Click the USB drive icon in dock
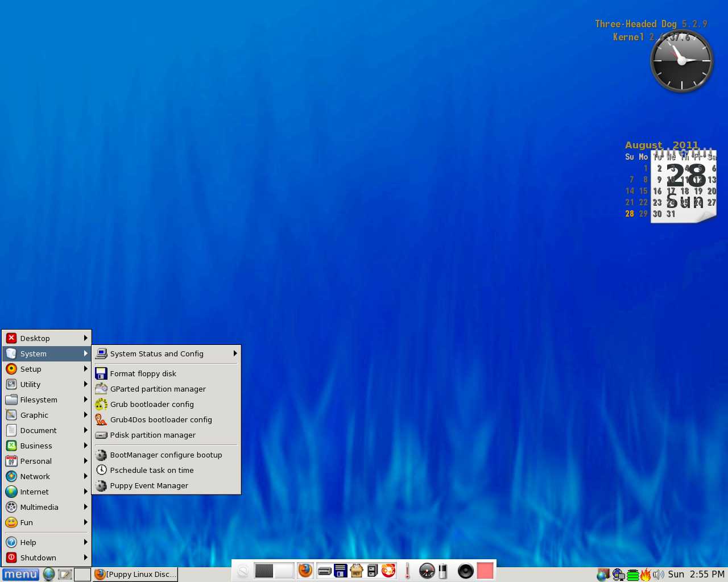The width and height of the screenshot is (728, 582). coord(325,571)
